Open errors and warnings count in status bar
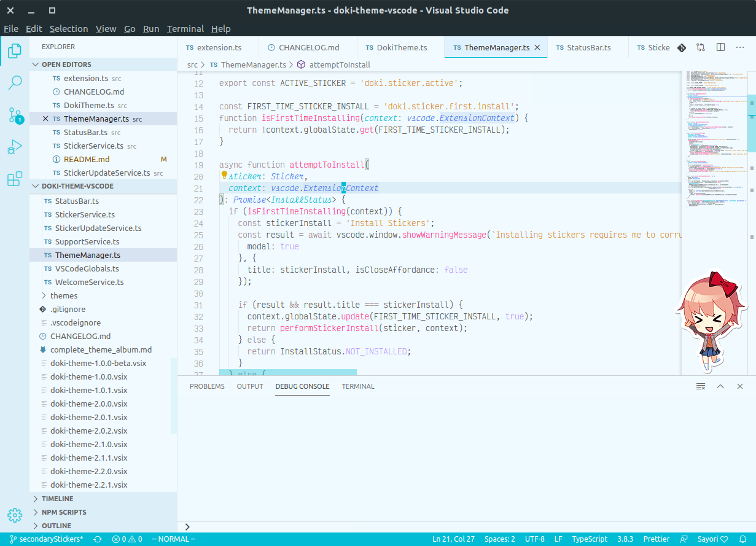This screenshot has height=546, width=756. click(x=127, y=539)
